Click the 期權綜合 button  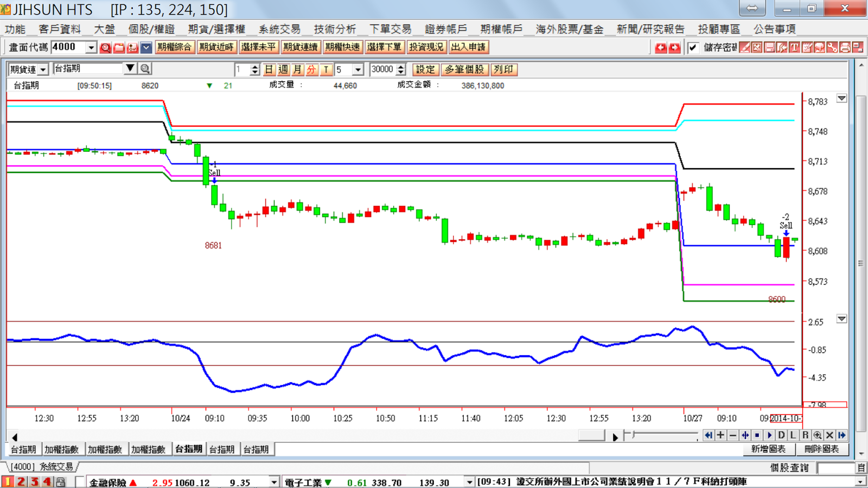[175, 47]
